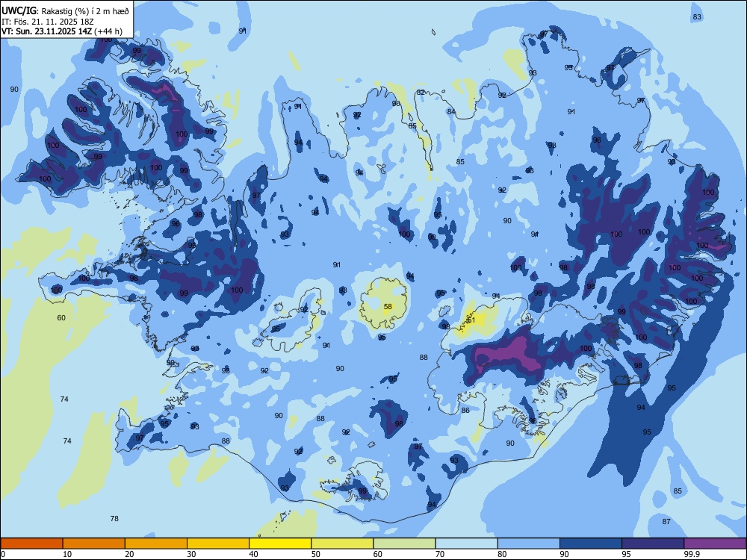The height and width of the screenshot is (560, 747).
Task: Click the bright yellow 40–50 legend swatch
Action: pos(280,544)
